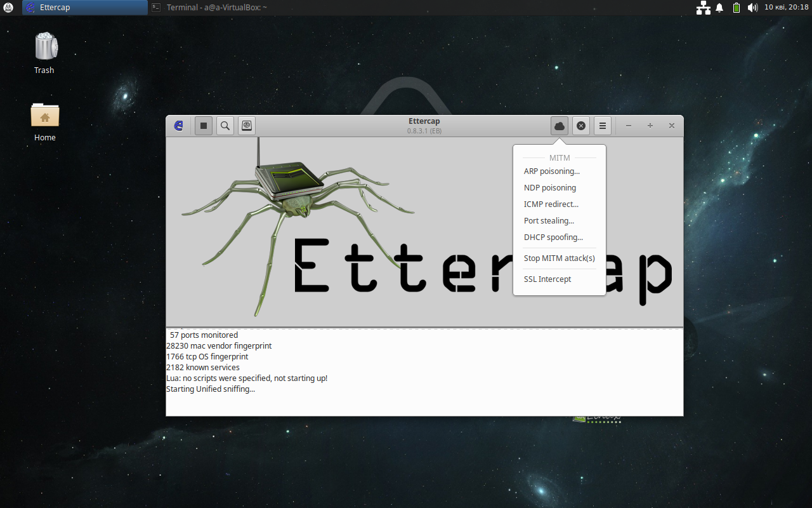Select ICMP redirect... option
Screen dimensions: 812x508
[x=551, y=204]
